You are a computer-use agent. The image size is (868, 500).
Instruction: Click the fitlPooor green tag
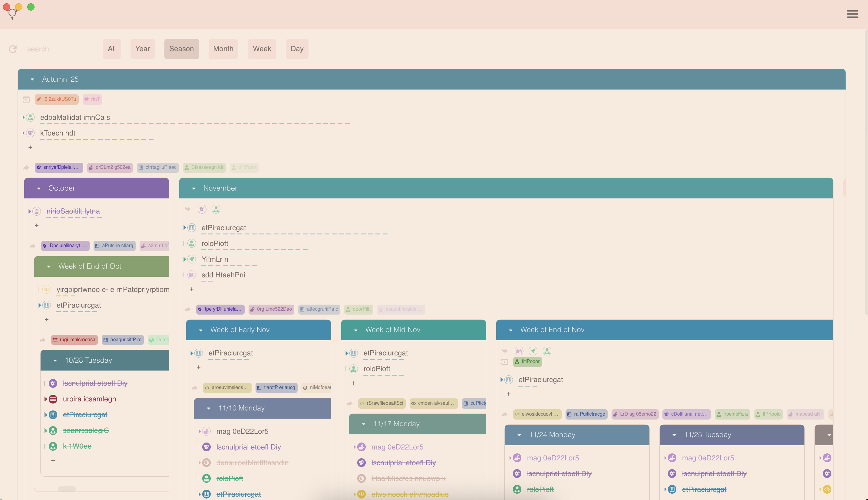click(527, 361)
